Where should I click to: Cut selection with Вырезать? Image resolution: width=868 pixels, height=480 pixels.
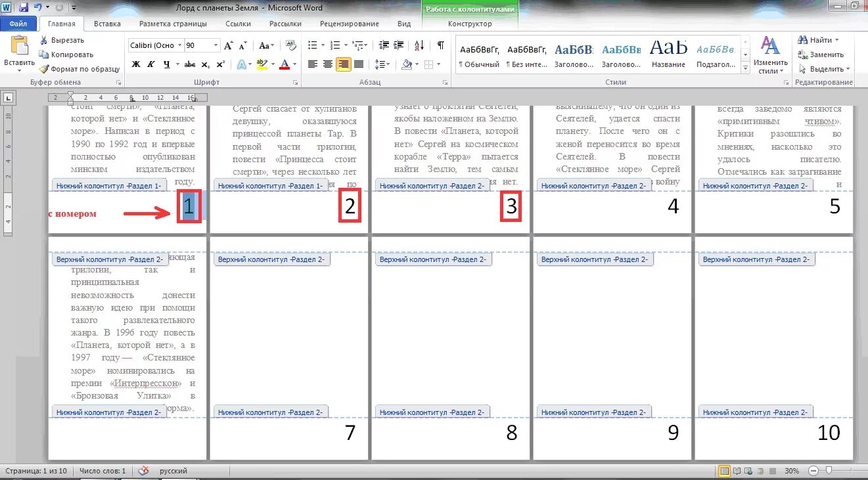(x=62, y=40)
